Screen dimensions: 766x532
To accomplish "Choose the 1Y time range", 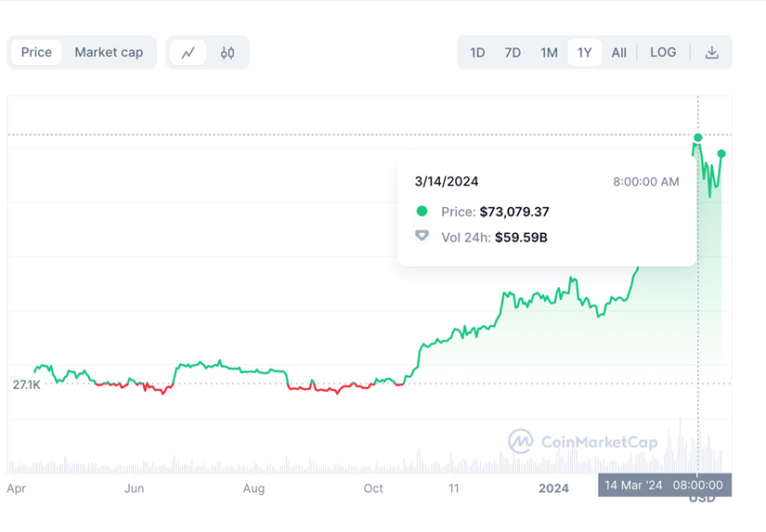I will pos(584,53).
